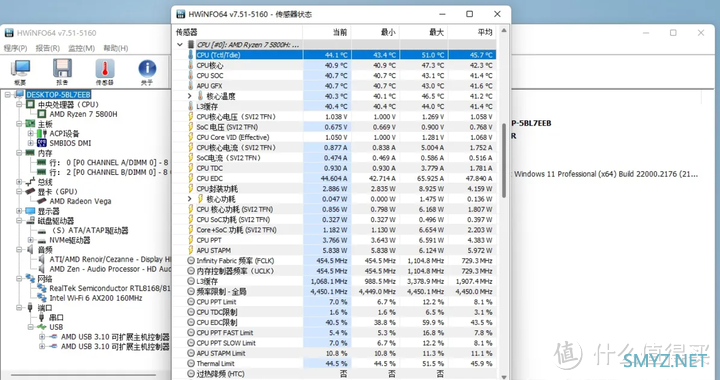Collapse the CPU [#0] AMD Ryzen sensor group
The width and height of the screenshot is (720, 380).
click(180, 45)
